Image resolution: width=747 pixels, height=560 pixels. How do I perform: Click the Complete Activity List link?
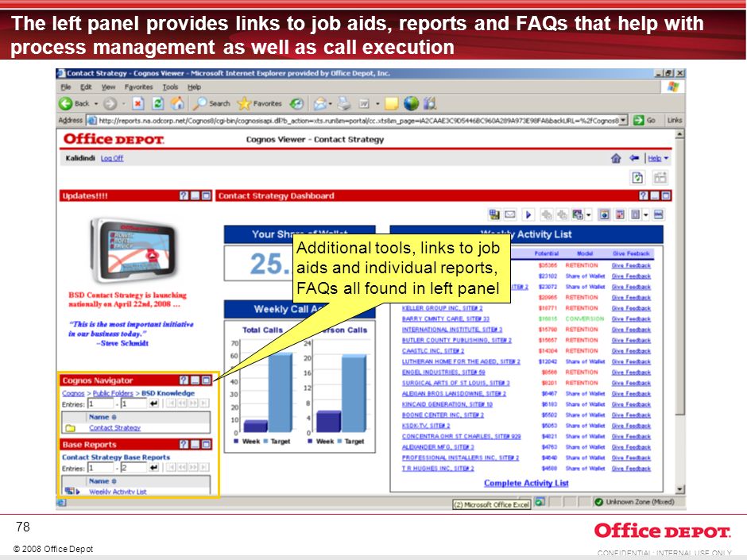click(x=526, y=483)
